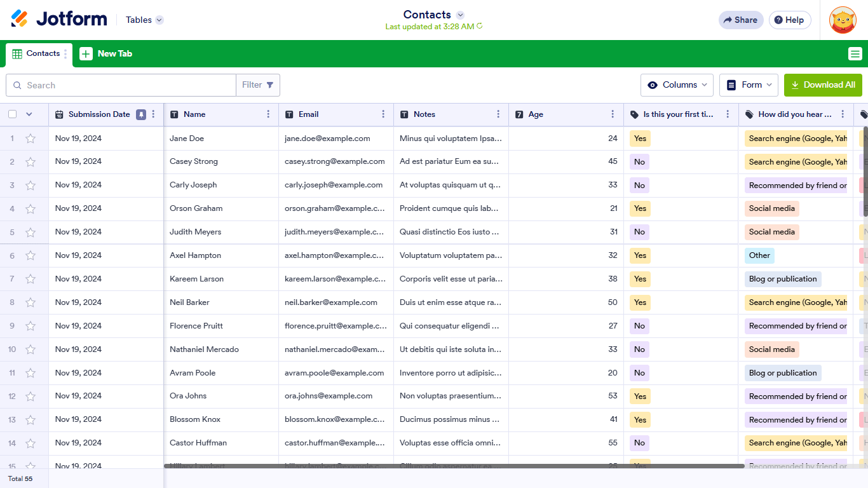The height and width of the screenshot is (488, 868).
Task: Open the Columns visibility menu
Action: point(677,85)
